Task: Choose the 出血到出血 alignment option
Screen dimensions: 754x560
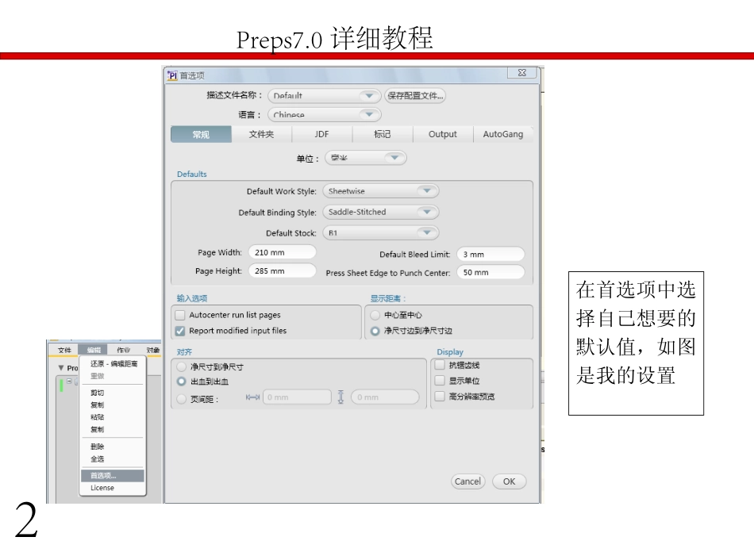Action: 181,382
